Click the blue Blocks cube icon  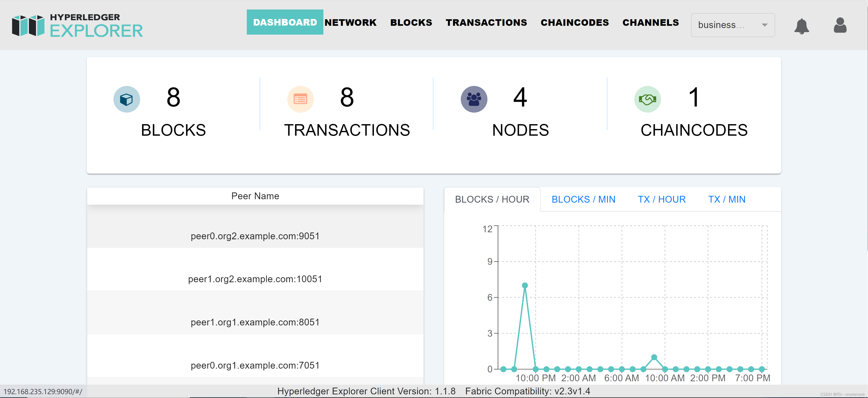pos(126,99)
